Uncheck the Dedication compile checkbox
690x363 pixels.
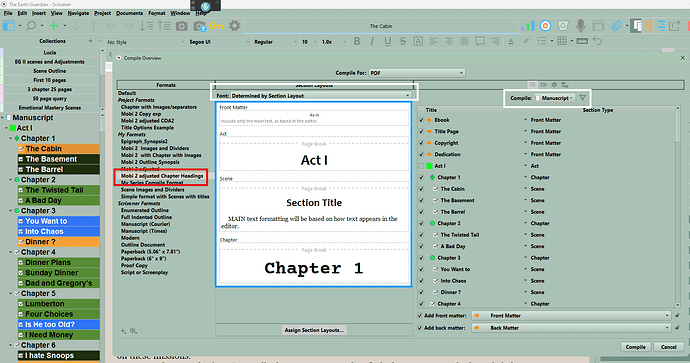[421, 154]
